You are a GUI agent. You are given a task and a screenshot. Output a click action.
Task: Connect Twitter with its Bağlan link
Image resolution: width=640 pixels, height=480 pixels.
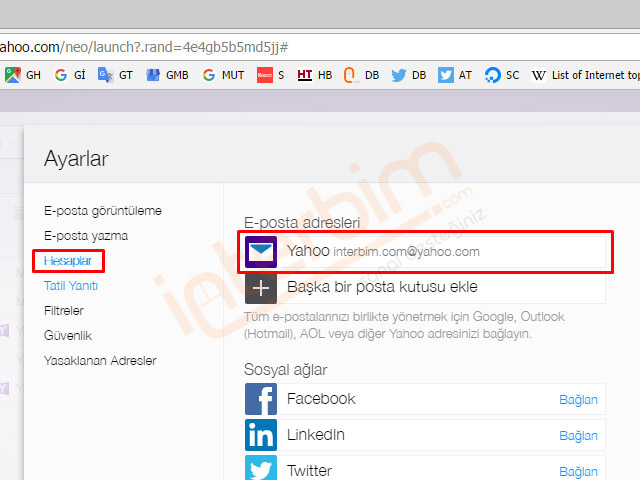[578, 471]
